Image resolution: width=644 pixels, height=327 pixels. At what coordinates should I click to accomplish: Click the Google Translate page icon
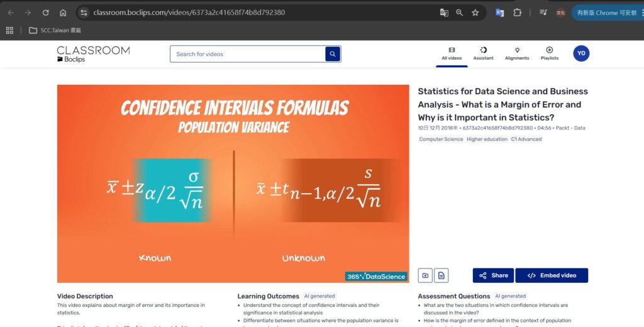[444, 13]
